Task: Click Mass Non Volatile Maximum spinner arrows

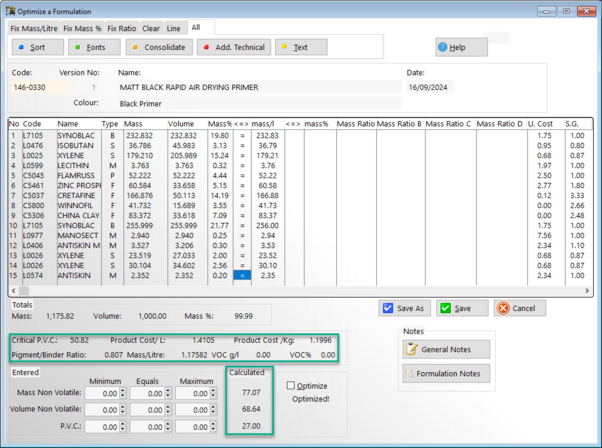Action: (x=213, y=393)
